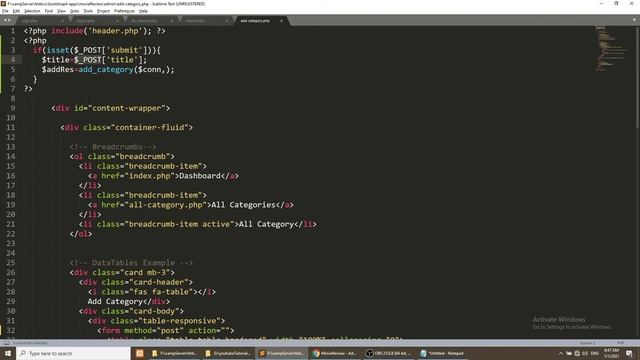Viewport: 640px width, 360px height.
Task: Open the Help menu
Action: tap(143, 11)
